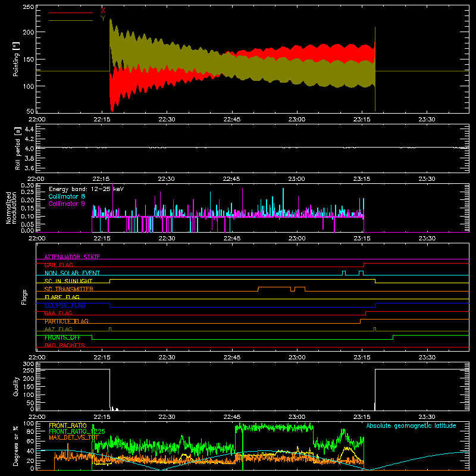The image size is (476, 476).
Task: Click 22:15 under the Flags plot
Action: 102,358
